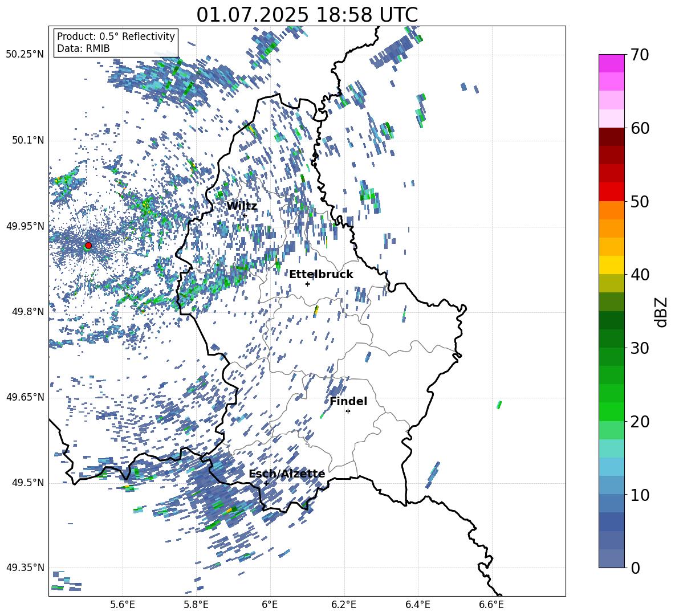Click the light blue colorbar segment near 10

coord(611,486)
